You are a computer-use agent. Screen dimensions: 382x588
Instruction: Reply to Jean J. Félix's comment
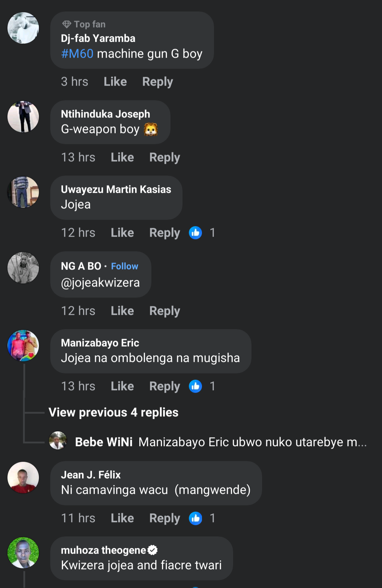[x=164, y=518]
